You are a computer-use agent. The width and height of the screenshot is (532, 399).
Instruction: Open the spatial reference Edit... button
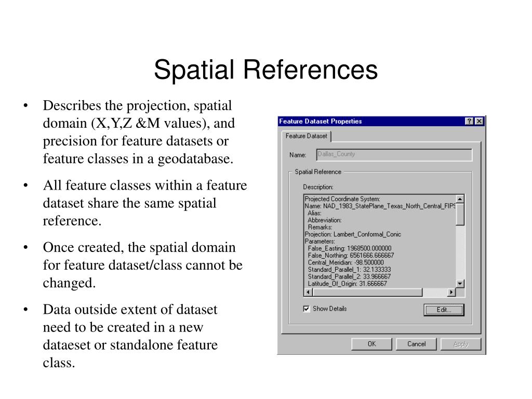pyautogui.click(x=444, y=310)
